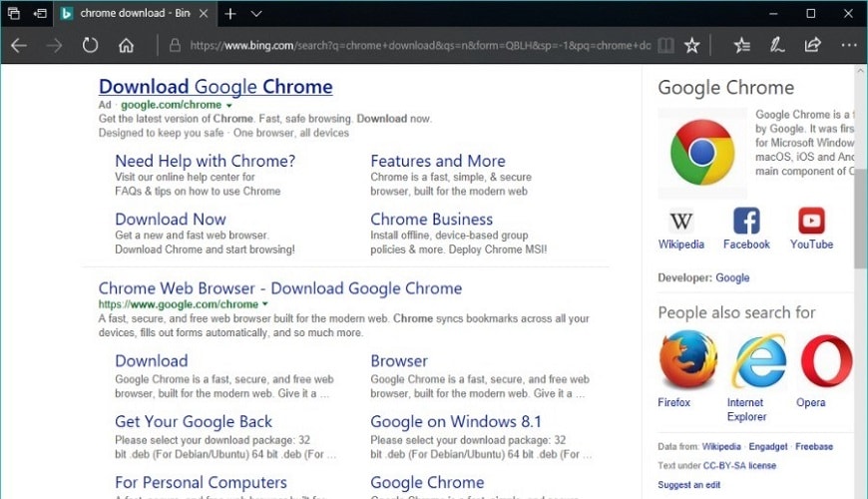Viewport: 868px width, 499px height.
Task: Open a new tab with plus button
Action: [x=230, y=14]
